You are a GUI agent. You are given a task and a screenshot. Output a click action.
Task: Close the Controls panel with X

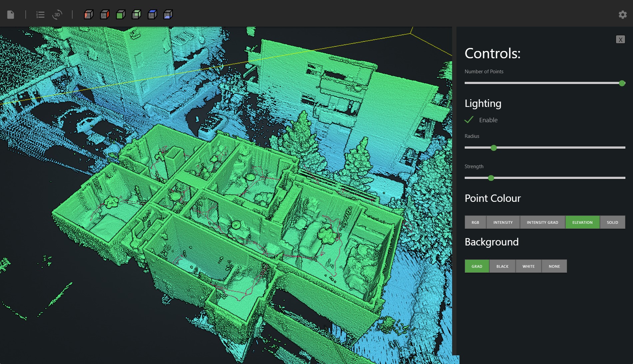(620, 40)
